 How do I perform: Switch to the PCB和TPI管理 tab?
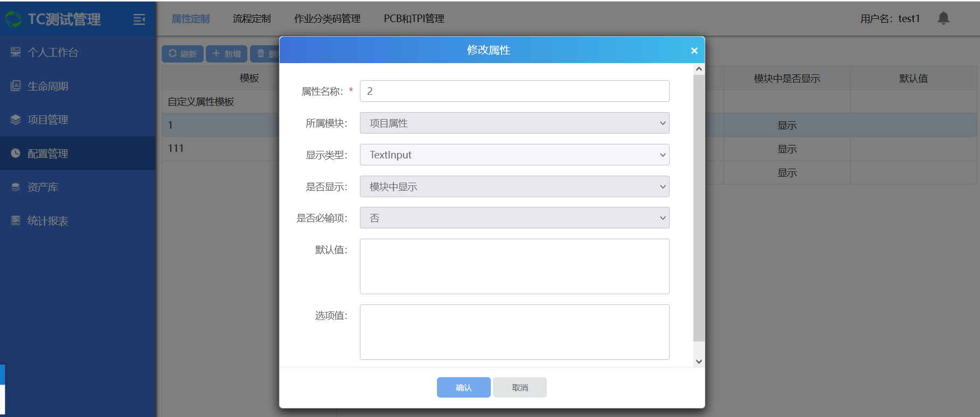[x=414, y=19]
